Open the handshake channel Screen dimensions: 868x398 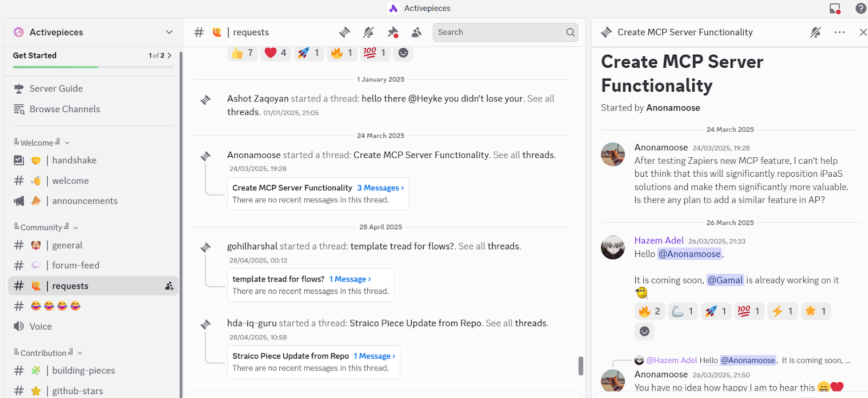tap(92, 160)
